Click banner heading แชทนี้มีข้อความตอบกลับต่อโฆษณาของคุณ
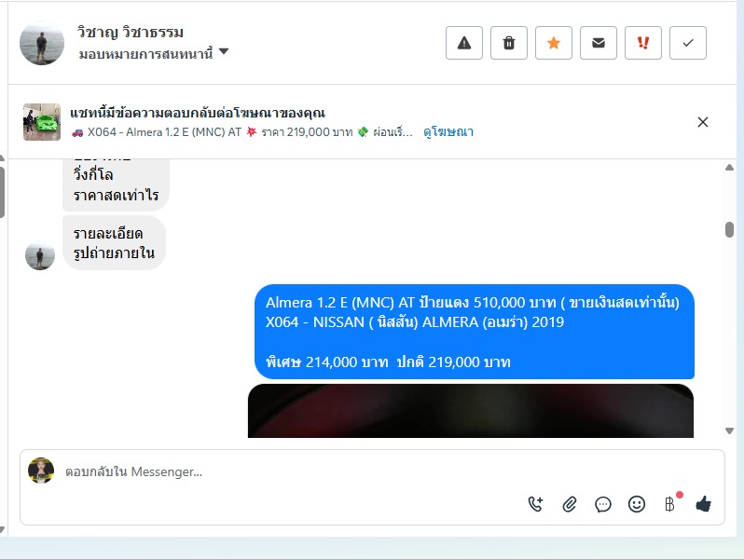The width and height of the screenshot is (744, 560). 198,113
